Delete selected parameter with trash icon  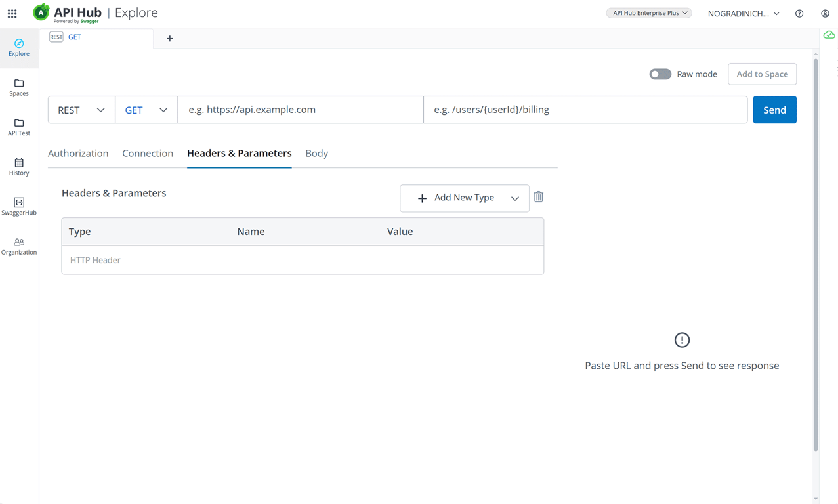tap(539, 197)
